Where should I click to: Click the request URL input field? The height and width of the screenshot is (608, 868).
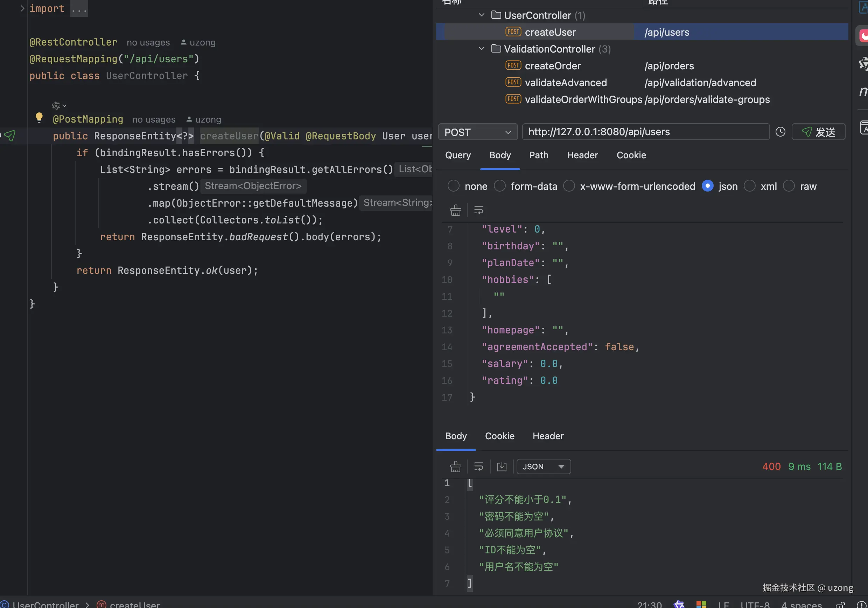click(x=645, y=132)
